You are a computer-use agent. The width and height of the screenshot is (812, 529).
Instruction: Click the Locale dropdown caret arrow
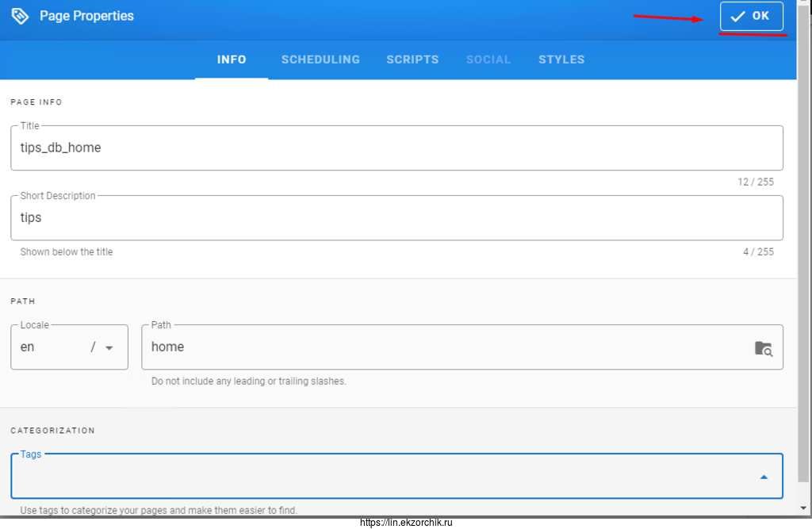coord(109,348)
